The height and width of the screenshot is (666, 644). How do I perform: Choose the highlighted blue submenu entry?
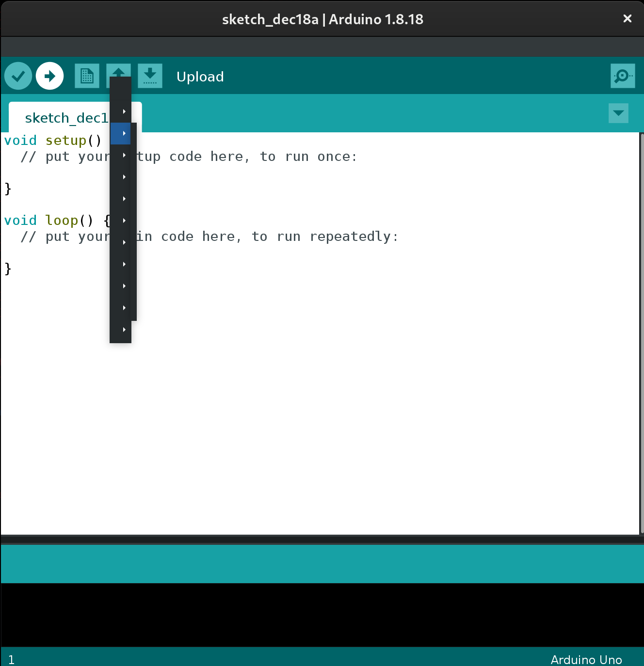point(121,133)
